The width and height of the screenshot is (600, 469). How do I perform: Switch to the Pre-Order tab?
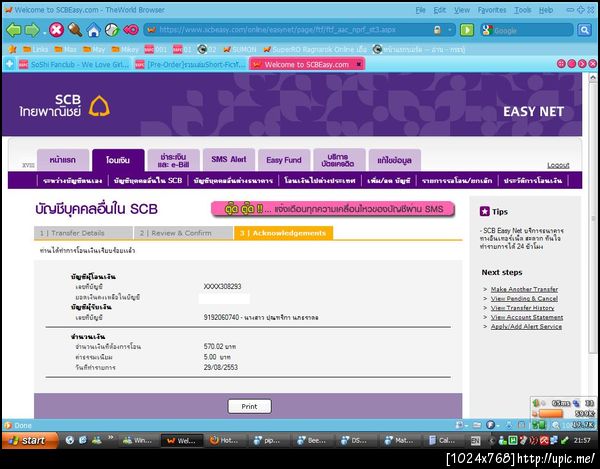190,64
